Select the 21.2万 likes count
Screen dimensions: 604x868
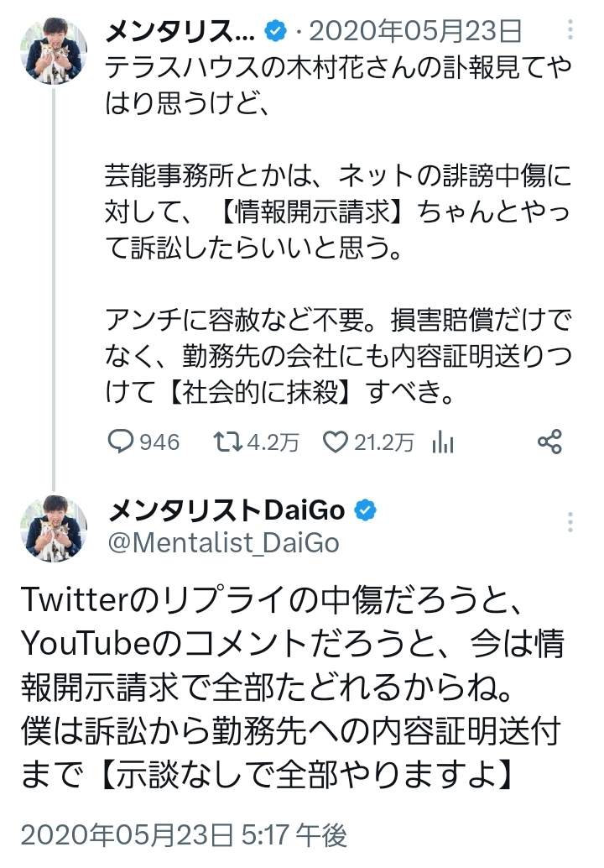383,442
